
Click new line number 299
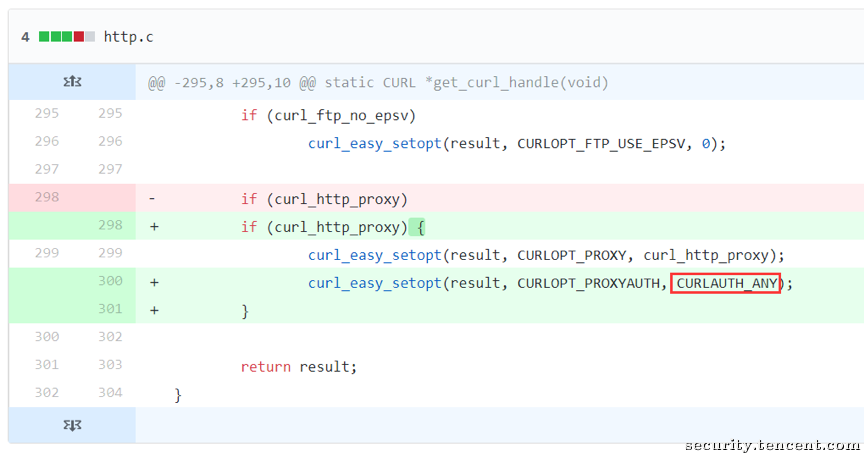[110, 253]
